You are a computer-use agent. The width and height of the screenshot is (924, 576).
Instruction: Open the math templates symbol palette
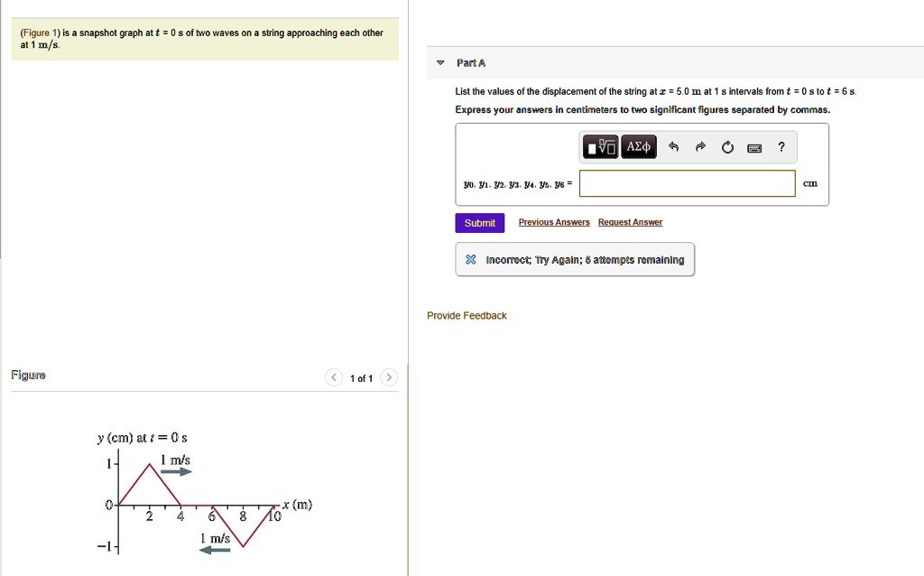(600, 146)
